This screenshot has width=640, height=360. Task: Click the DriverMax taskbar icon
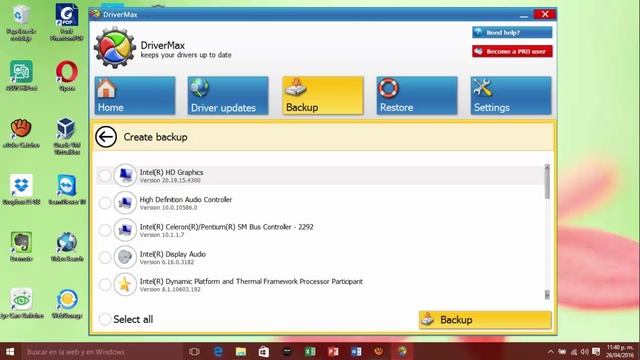coord(402,351)
